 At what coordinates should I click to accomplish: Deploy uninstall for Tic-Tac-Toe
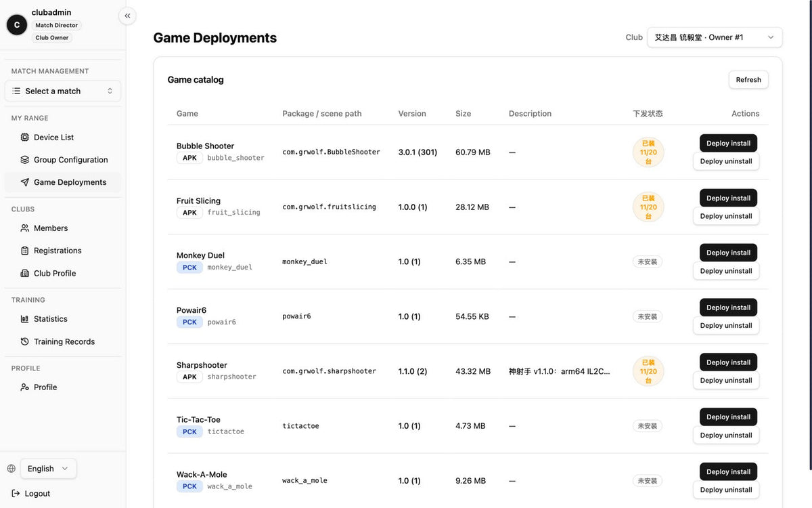click(x=726, y=436)
